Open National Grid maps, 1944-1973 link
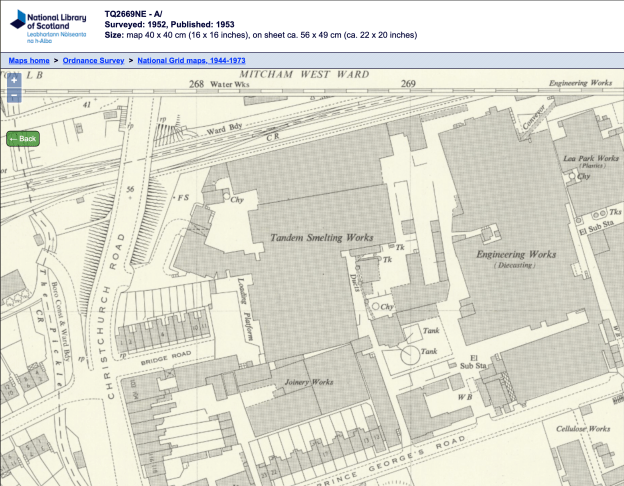 191,60
